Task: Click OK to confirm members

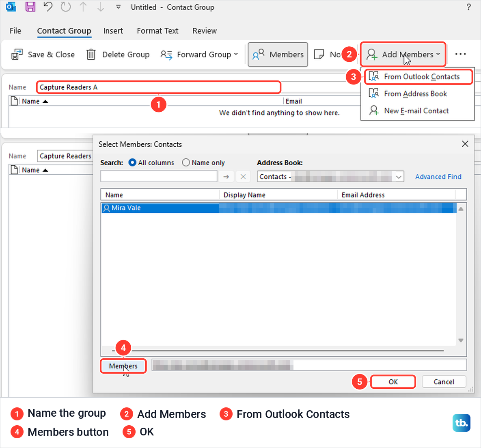Action: [x=393, y=382]
